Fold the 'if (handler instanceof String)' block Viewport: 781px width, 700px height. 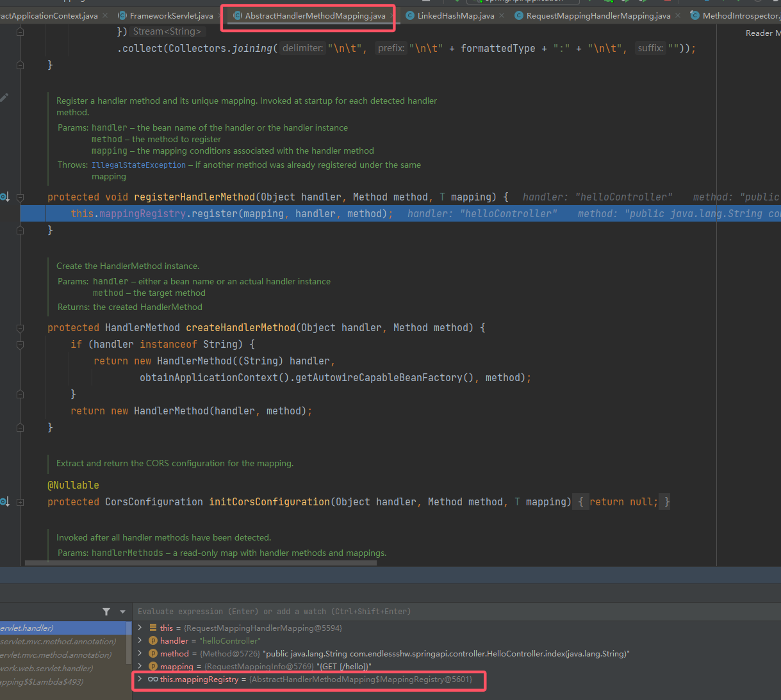click(20, 344)
